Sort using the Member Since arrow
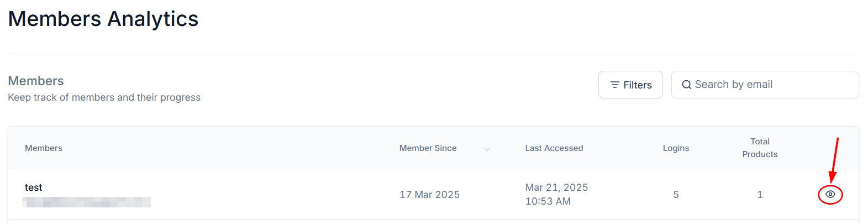 (487, 148)
